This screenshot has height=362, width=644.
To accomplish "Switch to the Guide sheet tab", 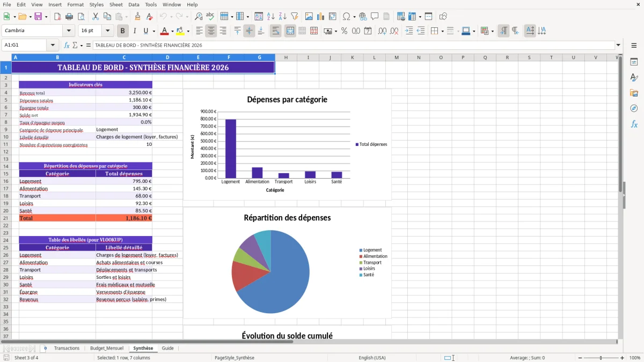I will point(168,348).
